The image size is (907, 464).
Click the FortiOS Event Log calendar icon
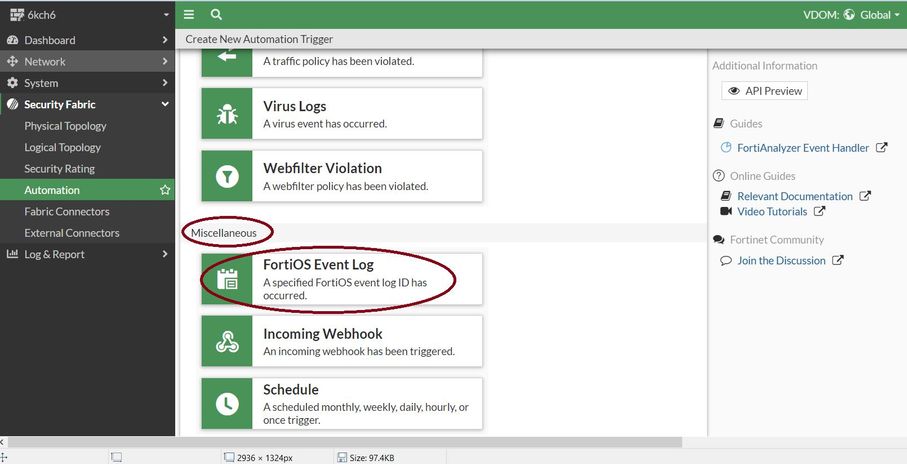coord(227,279)
